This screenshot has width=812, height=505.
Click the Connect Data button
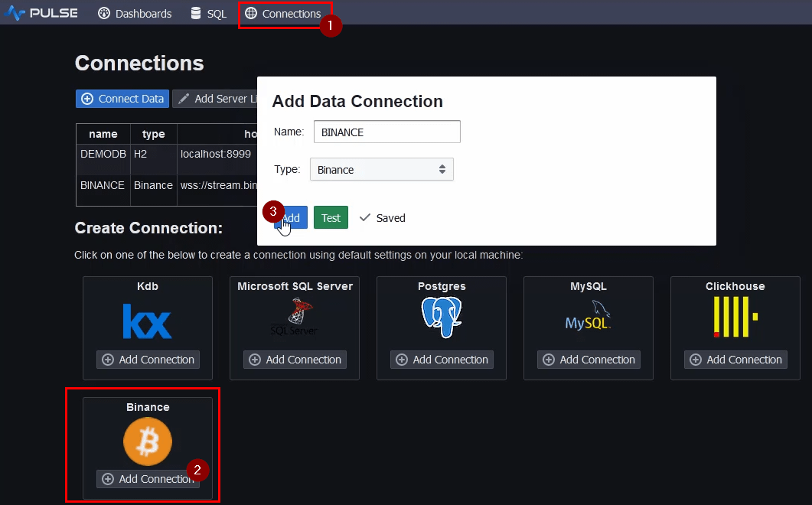[122, 99]
